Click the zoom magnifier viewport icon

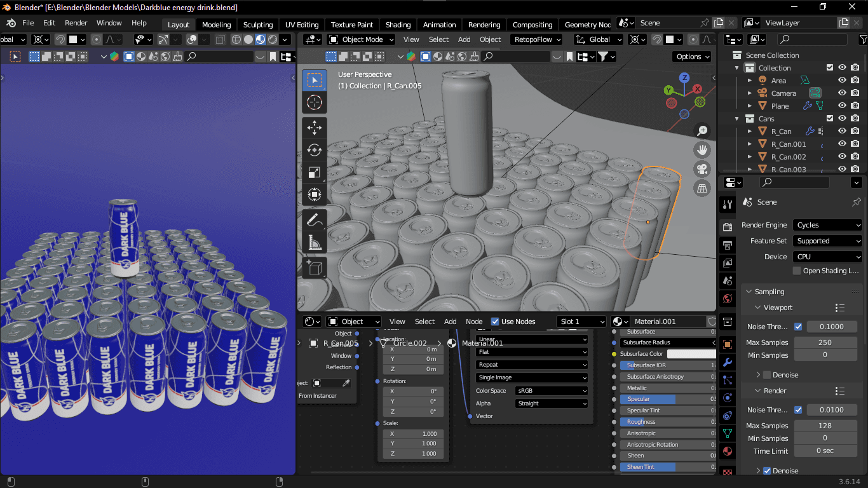coord(702,131)
